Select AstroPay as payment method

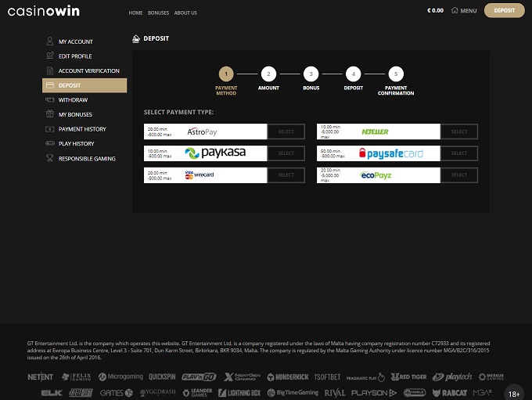pos(286,132)
